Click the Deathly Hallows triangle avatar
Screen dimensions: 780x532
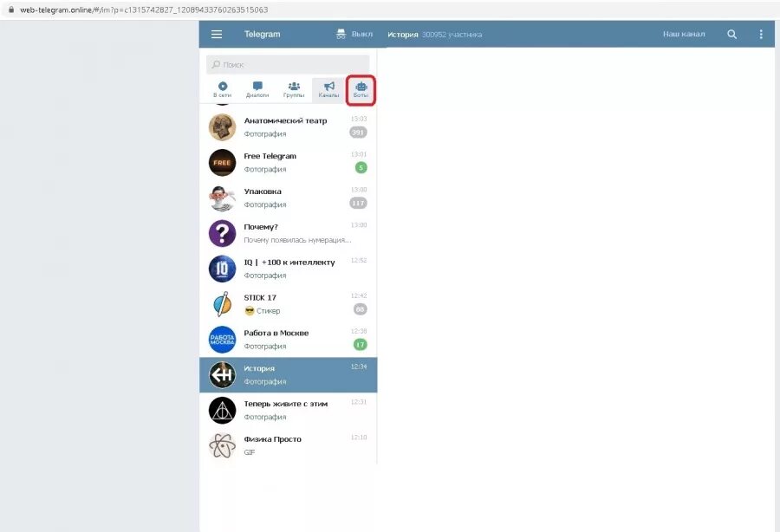pyautogui.click(x=222, y=410)
